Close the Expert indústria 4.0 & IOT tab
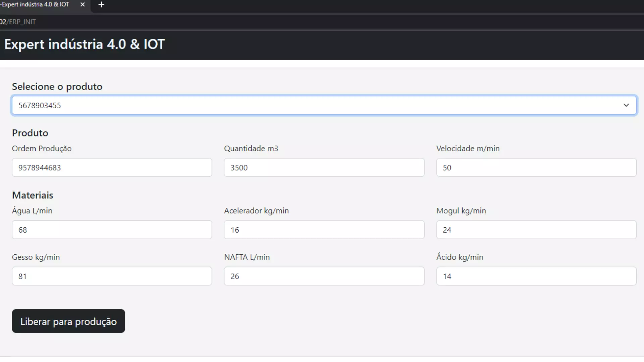 pyautogui.click(x=82, y=4)
